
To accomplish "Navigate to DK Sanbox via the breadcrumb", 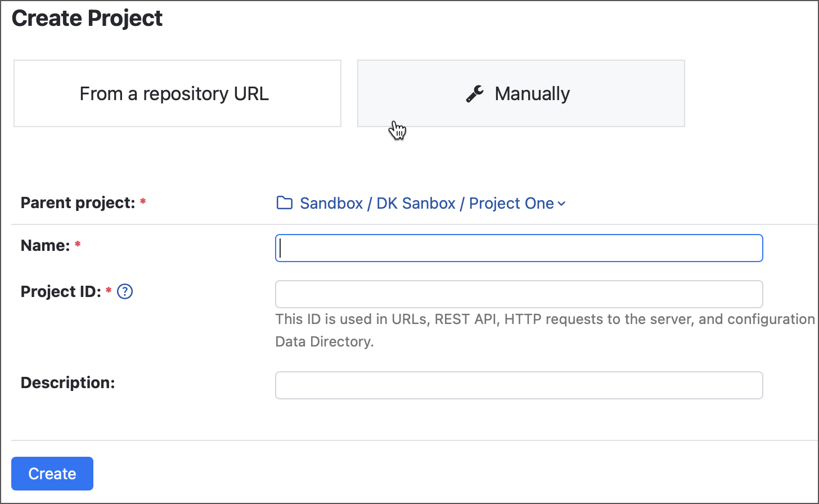I will point(416,203).
